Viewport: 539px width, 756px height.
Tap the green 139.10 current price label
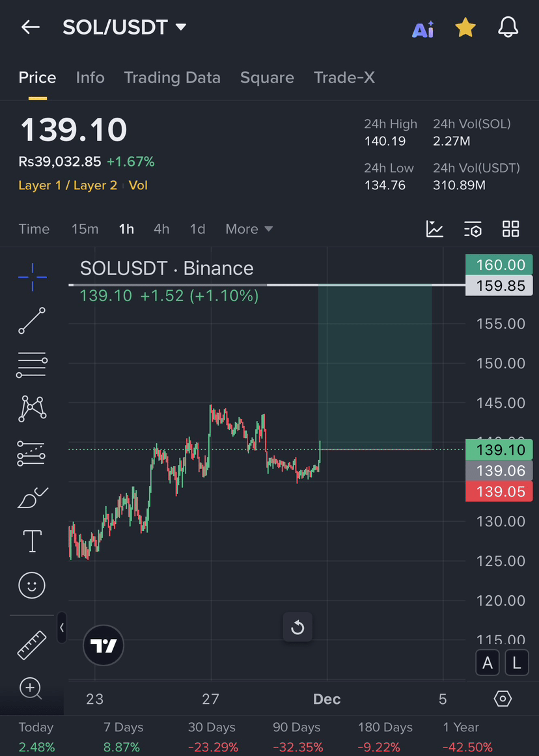(x=499, y=450)
